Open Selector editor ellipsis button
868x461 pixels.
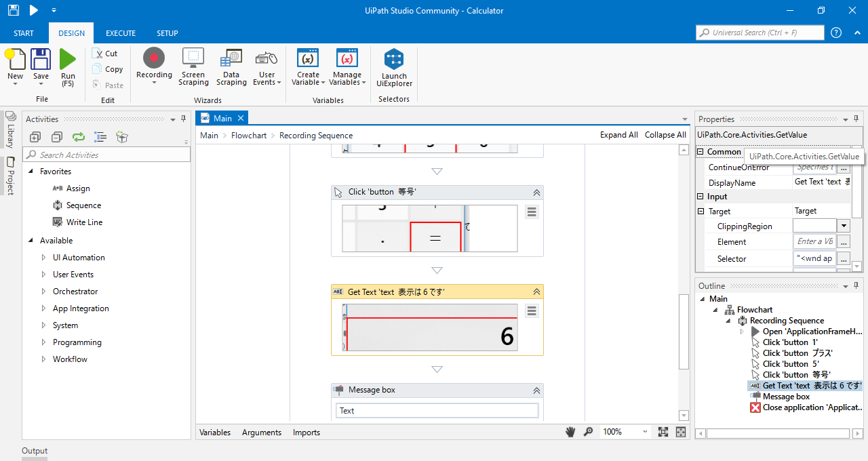[x=844, y=258]
